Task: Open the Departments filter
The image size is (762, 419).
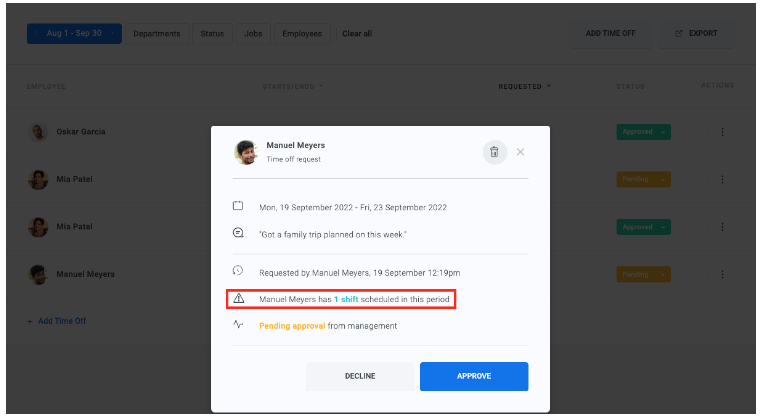Action: click(x=156, y=33)
